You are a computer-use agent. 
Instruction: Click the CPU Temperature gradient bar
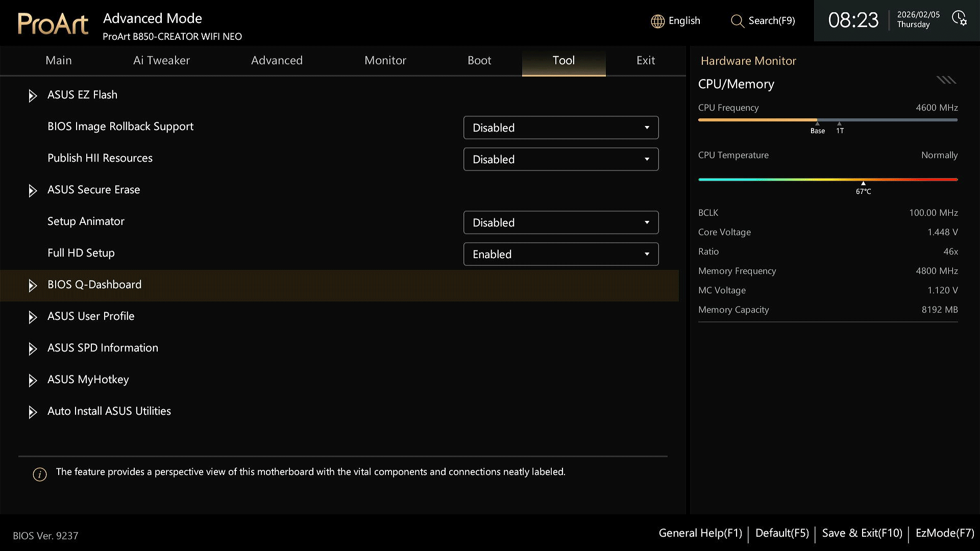[828, 180]
